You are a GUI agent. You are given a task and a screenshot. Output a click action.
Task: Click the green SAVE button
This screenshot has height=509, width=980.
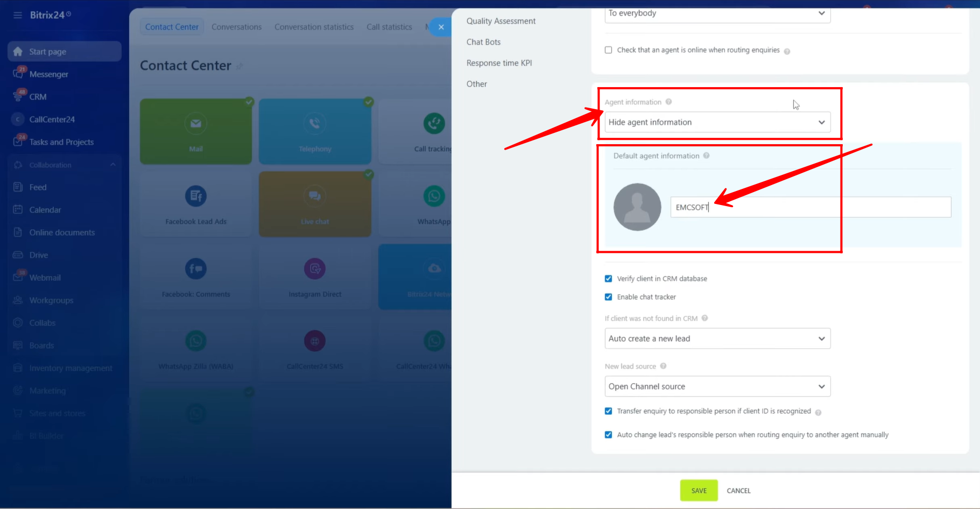click(x=699, y=490)
